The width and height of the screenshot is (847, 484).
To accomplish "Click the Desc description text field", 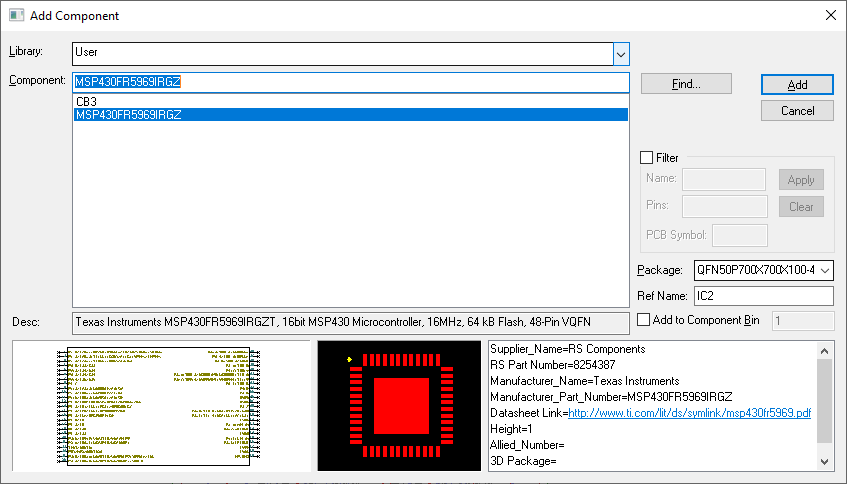I will [351, 323].
